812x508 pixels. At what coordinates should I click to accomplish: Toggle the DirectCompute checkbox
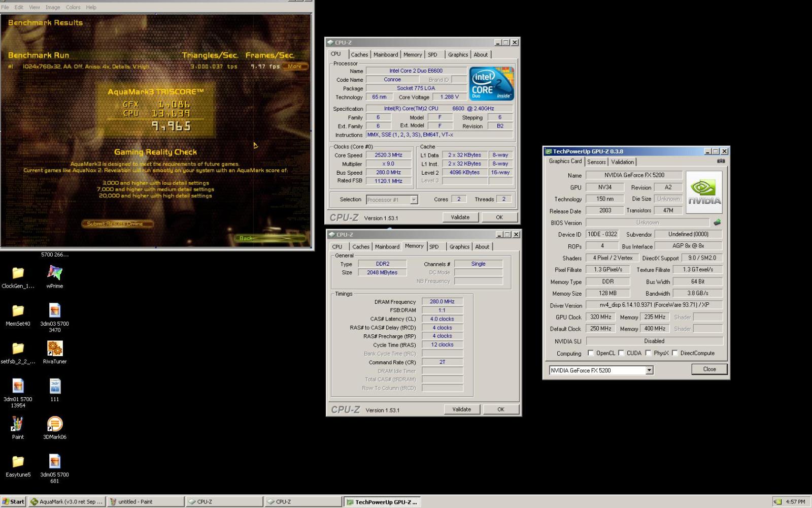pos(674,353)
